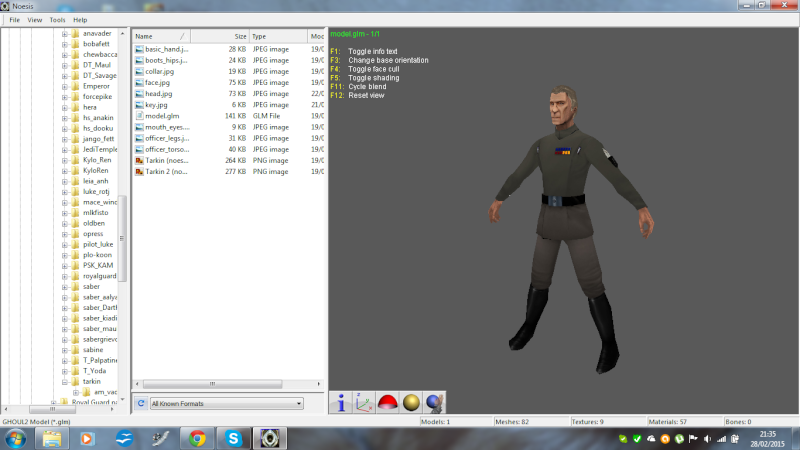Screen dimensions: 800x450
Task: Click the red dome icon
Action: pyautogui.click(x=388, y=403)
